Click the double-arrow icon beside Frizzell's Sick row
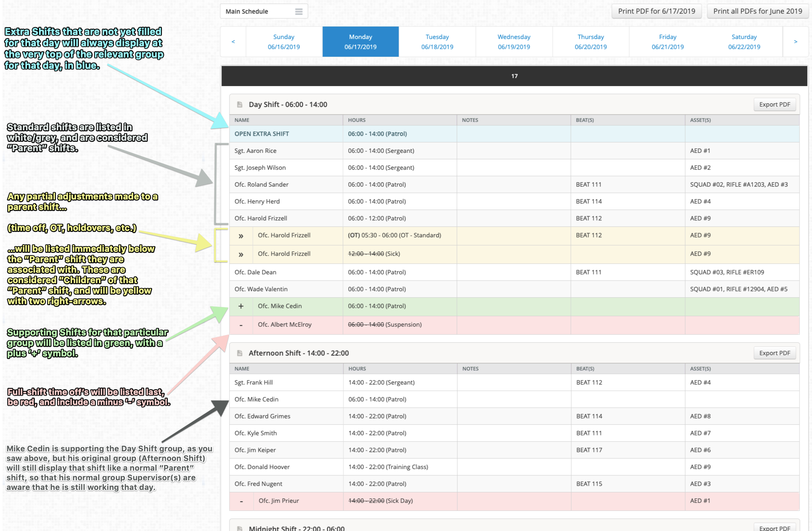The height and width of the screenshot is (531, 812). click(241, 255)
